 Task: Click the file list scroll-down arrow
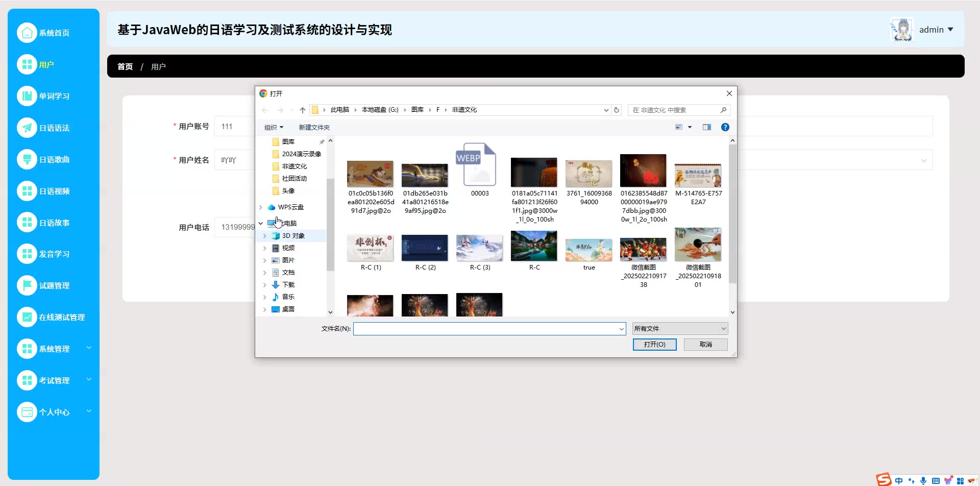(x=732, y=312)
